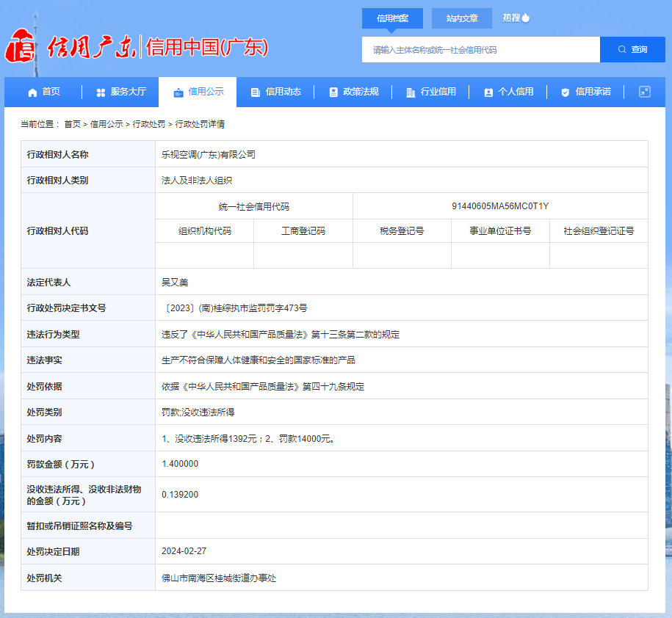Click the violation type text citing 第十三条第二款
The height and width of the screenshot is (618, 672).
281,335
